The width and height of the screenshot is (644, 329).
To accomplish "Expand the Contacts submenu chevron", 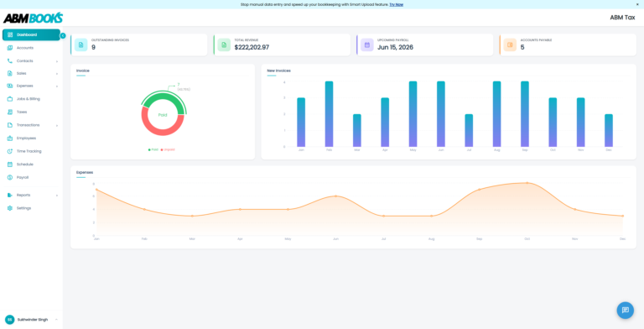I will [57, 61].
